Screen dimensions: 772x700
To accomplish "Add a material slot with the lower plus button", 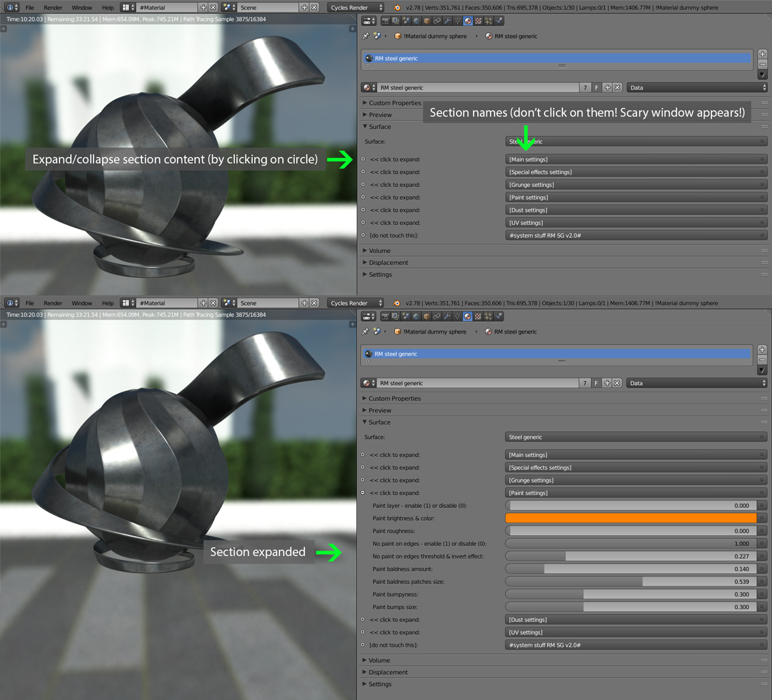I will click(x=762, y=350).
